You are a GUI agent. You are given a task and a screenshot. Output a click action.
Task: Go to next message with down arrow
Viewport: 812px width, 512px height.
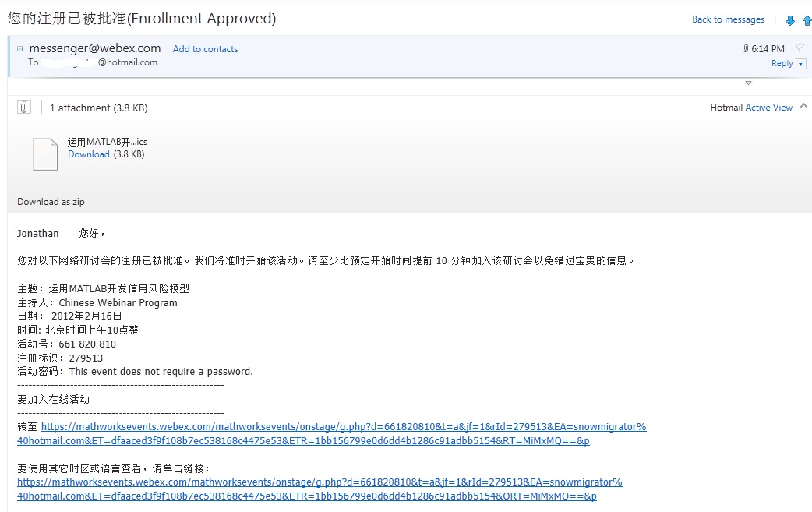pyautogui.click(x=789, y=21)
